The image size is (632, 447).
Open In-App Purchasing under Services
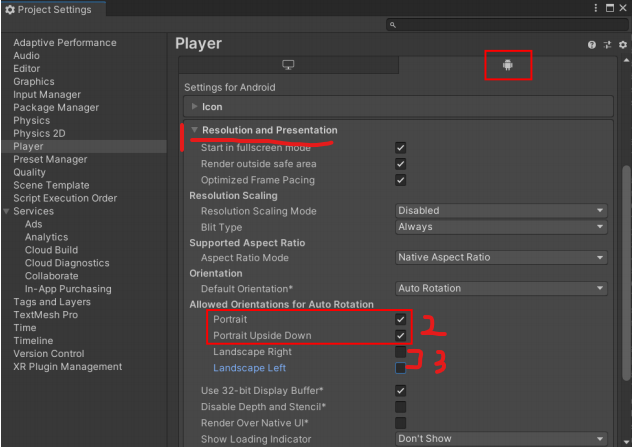(68, 289)
